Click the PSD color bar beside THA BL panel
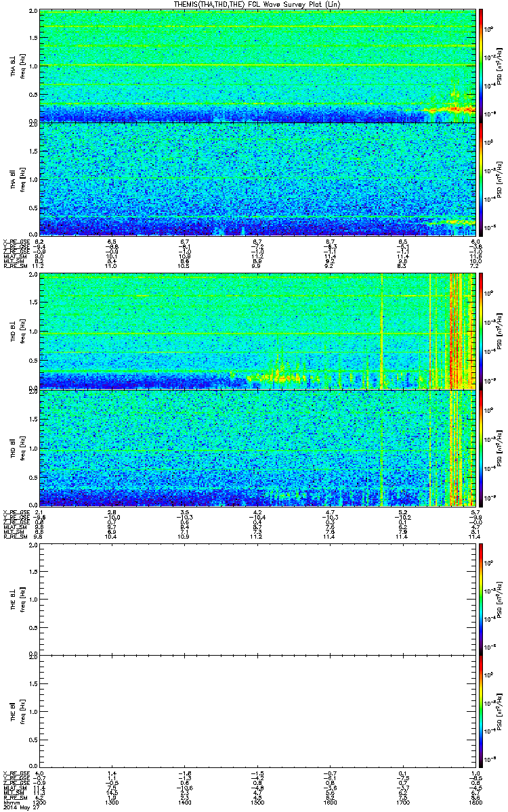This screenshot has width=508, height=812. (480, 65)
